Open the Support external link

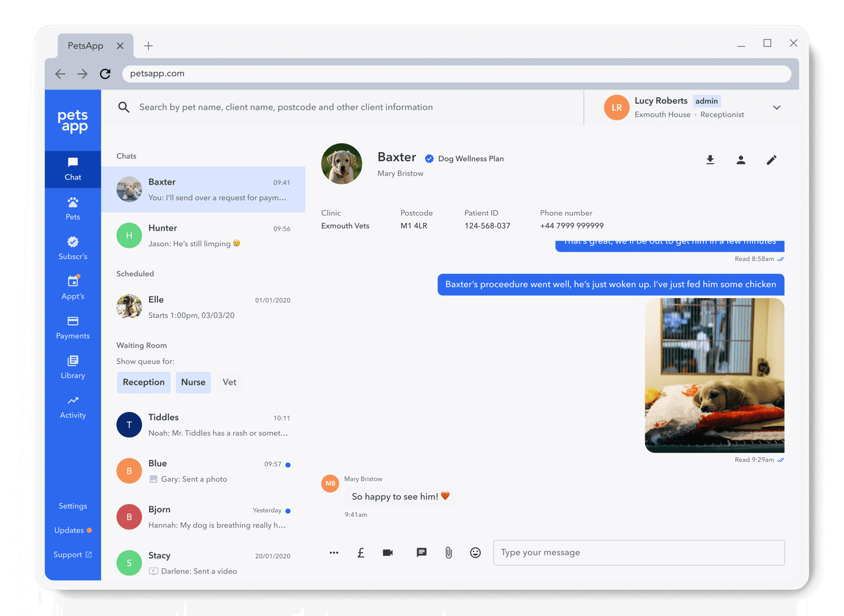(73, 555)
